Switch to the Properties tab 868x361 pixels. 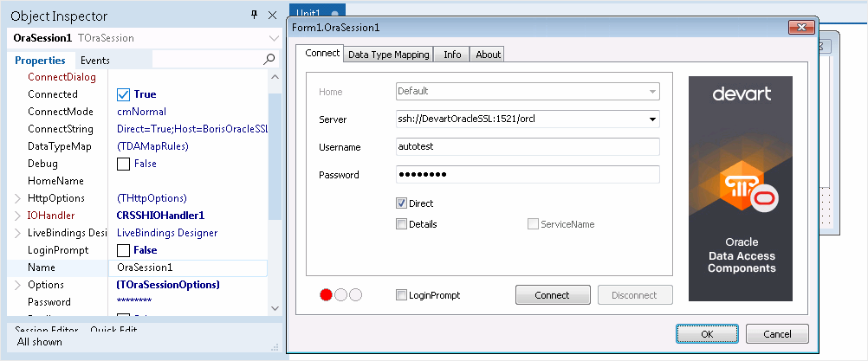[40, 61]
